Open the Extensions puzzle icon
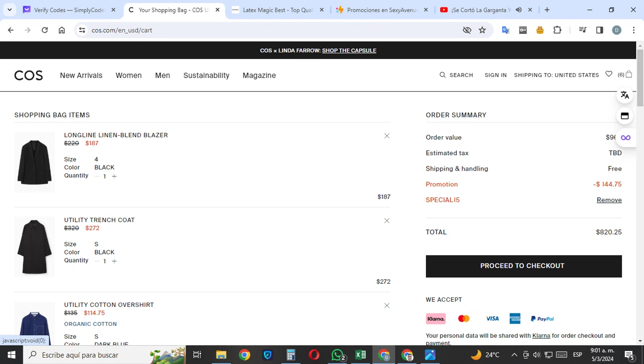The width and height of the screenshot is (644, 364). click(557, 30)
